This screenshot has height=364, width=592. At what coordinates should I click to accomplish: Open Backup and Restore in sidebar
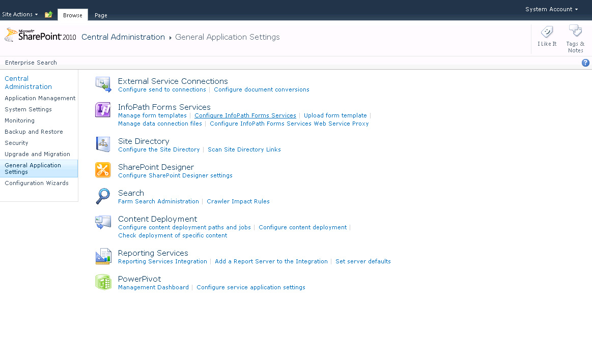(x=34, y=132)
